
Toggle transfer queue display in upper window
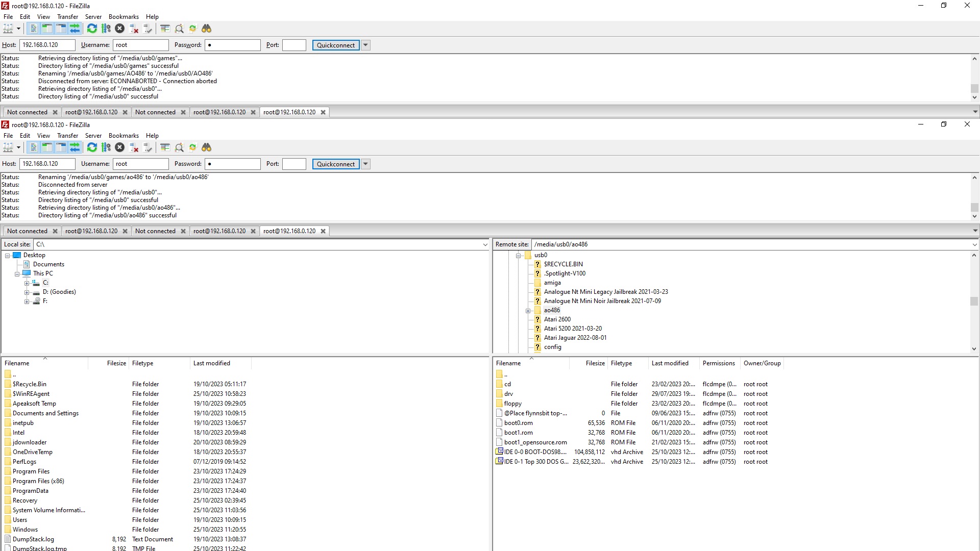point(75,29)
